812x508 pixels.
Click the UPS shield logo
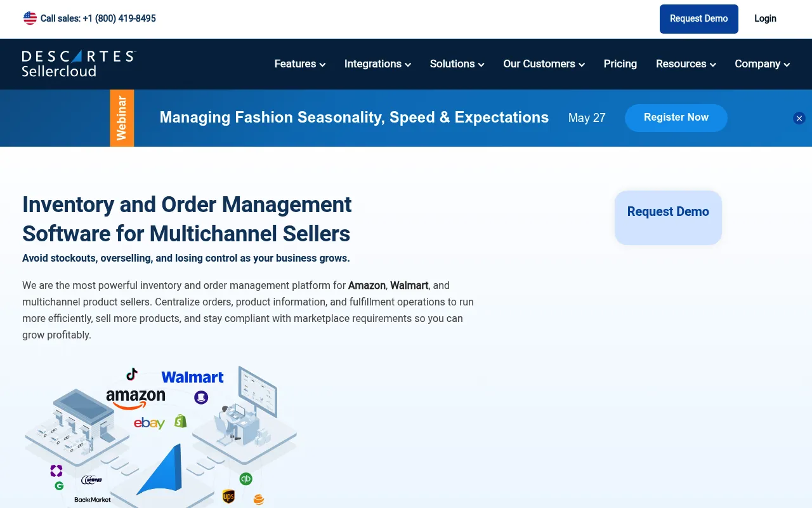[228, 497]
